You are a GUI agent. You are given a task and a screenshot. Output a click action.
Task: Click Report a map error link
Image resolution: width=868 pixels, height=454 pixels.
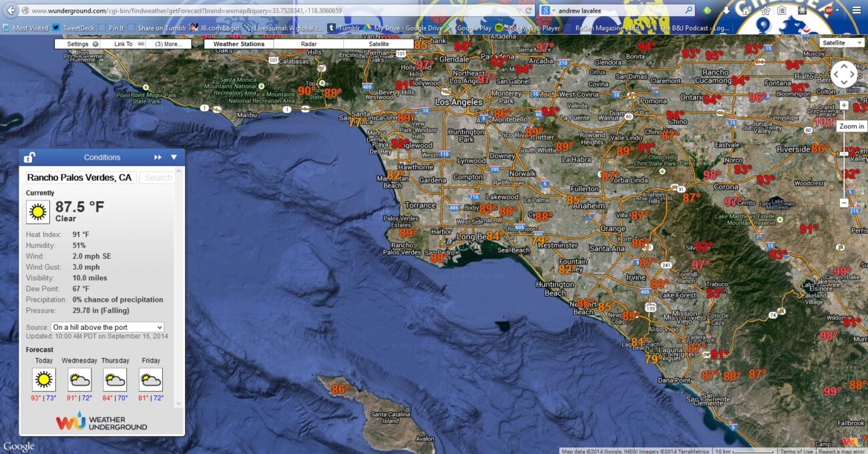[841, 451]
